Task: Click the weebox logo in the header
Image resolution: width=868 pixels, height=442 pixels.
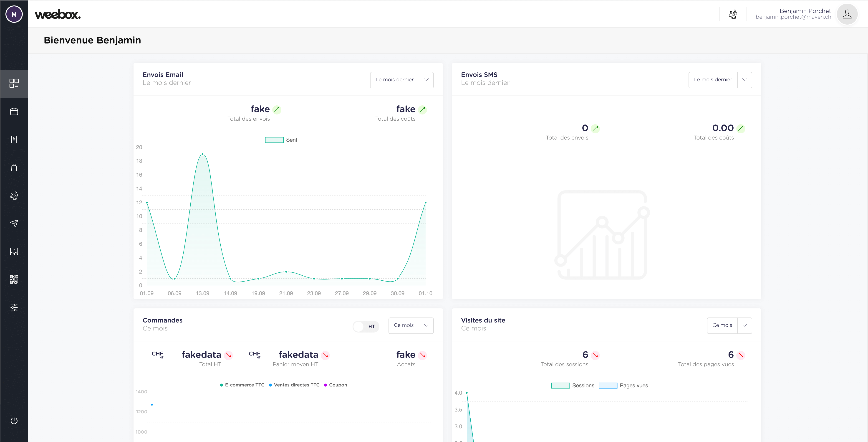Action: click(x=58, y=14)
